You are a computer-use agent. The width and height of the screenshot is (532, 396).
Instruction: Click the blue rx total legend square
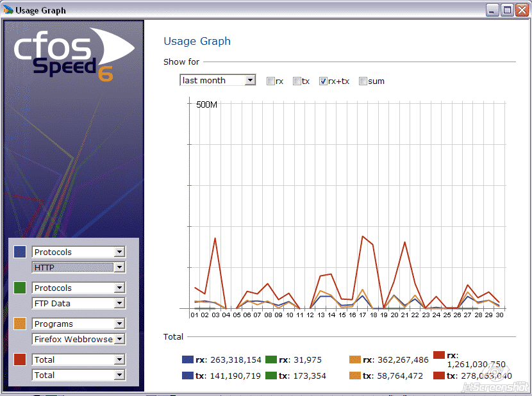(x=188, y=360)
